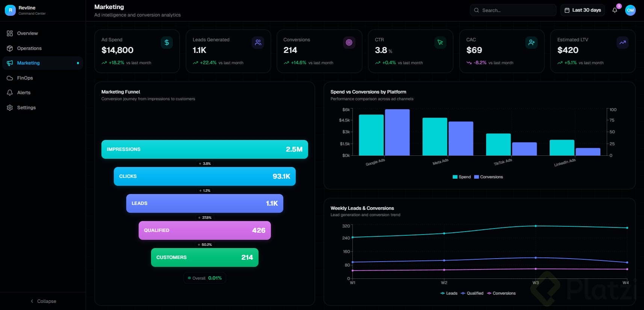This screenshot has width=644, height=310.
Task: Click the $14,800 Ad Spend value
Action: click(118, 50)
